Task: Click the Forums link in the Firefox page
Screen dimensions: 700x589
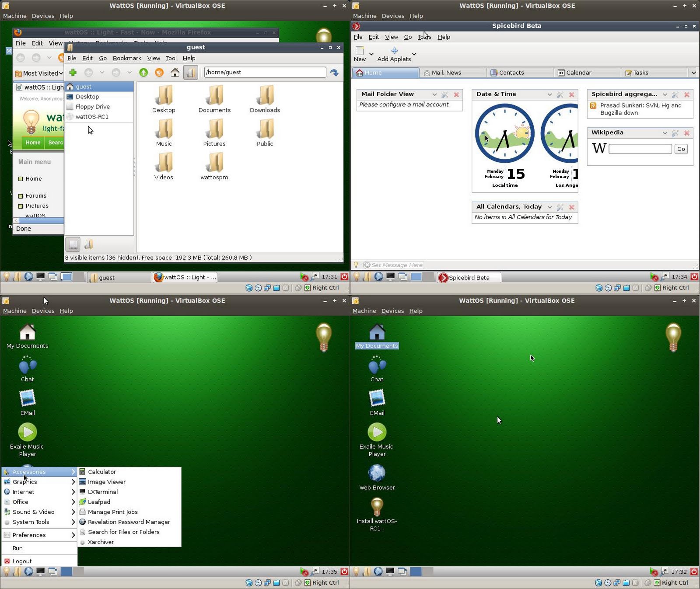Action: [x=36, y=196]
